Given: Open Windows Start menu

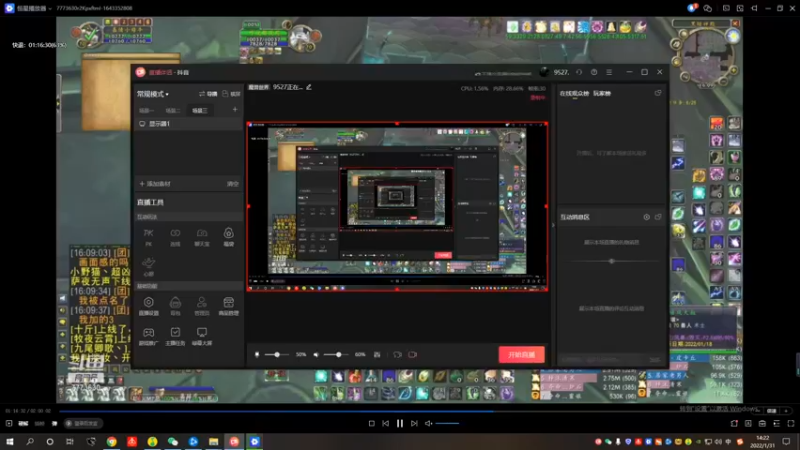Looking at the screenshot, I should tap(9, 442).
